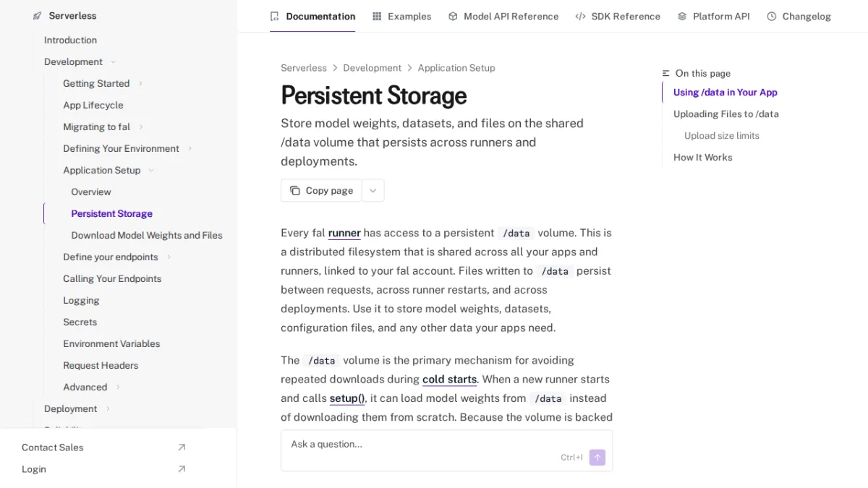This screenshot has width=868, height=488.
Task: Click the Serverless sidebar heading
Action: 72,16
